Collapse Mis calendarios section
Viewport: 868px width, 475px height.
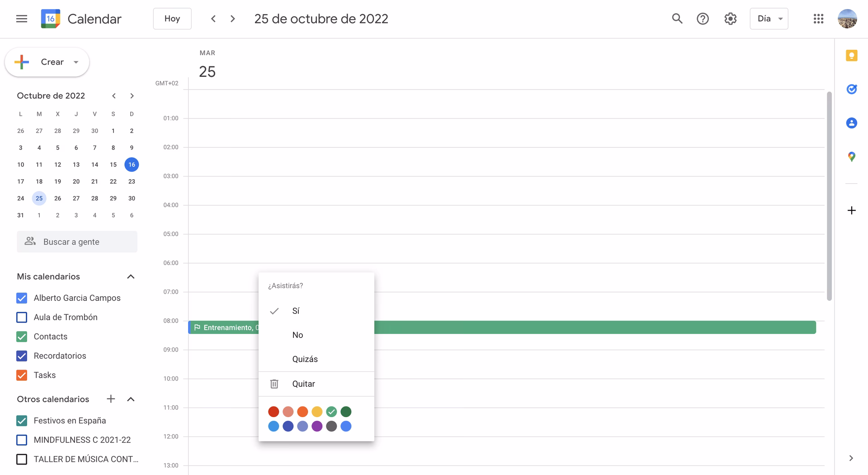click(131, 277)
